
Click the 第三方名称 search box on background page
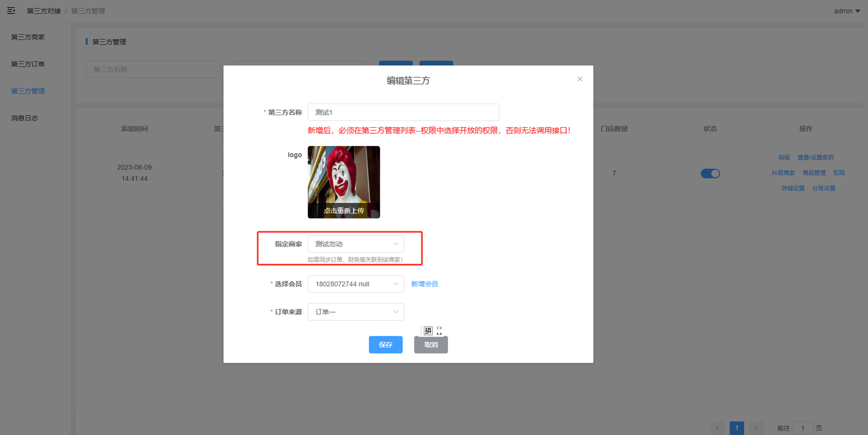pos(153,69)
